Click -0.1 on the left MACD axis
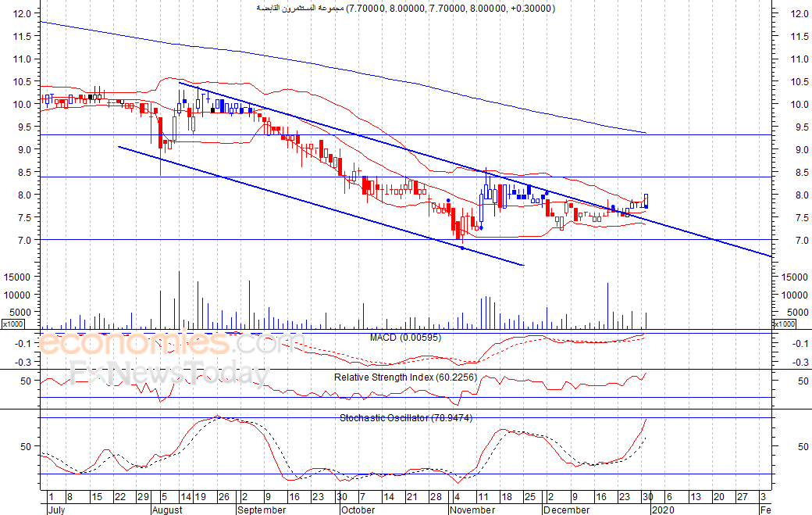The width and height of the screenshot is (812, 515). [24, 344]
